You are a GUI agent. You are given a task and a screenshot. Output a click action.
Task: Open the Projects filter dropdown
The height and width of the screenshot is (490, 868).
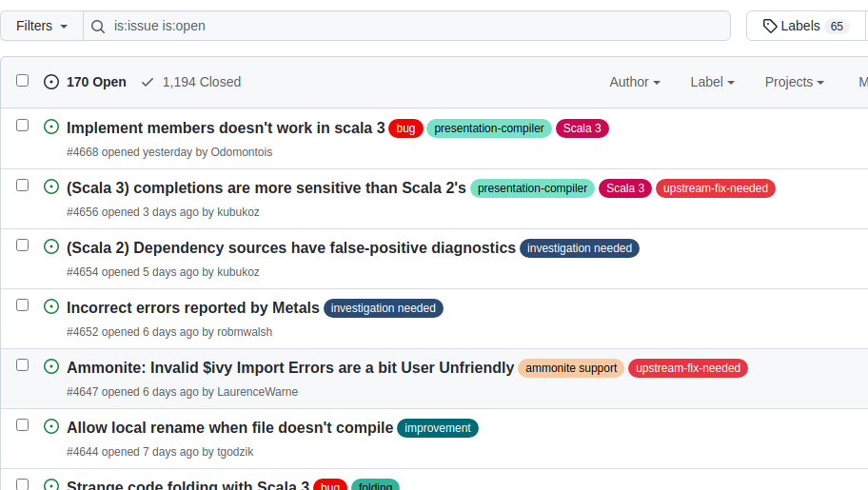point(795,82)
